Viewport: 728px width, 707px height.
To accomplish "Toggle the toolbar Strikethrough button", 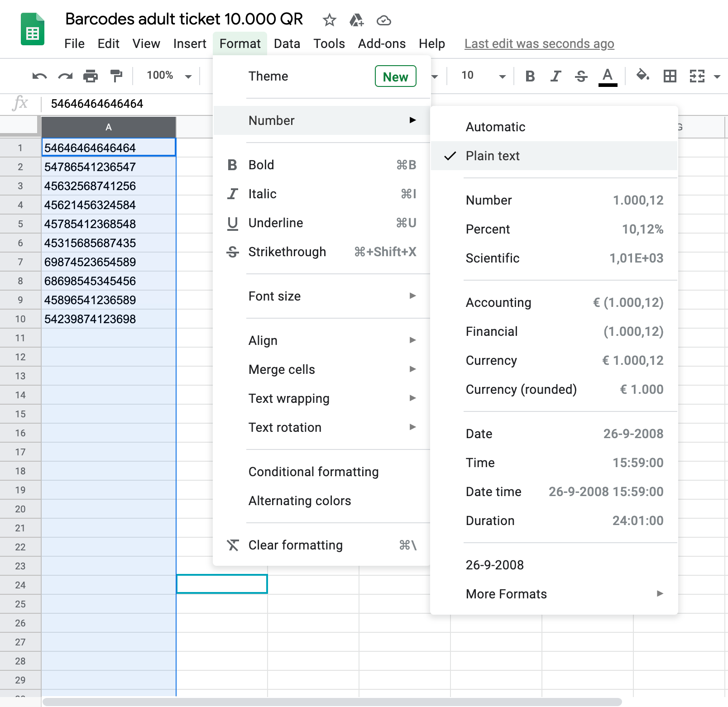I will point(581,76).
